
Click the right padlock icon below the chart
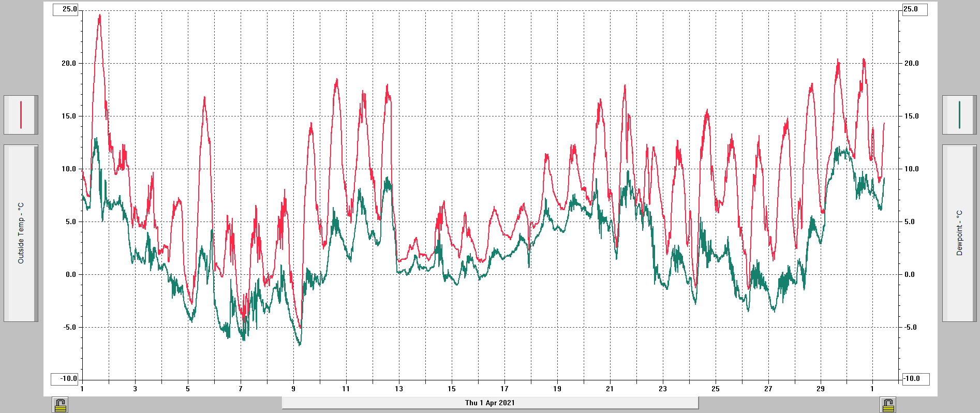[888, 405]
